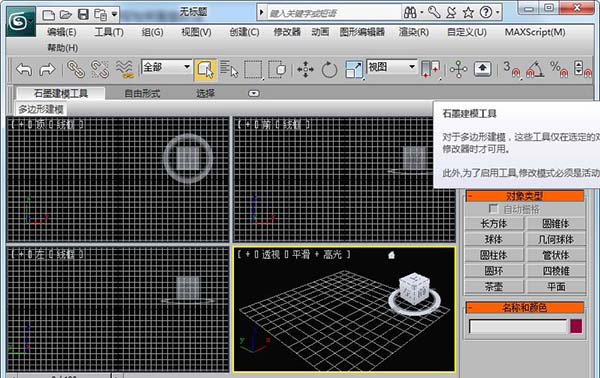Viewport: 600px width, 378px height.
Task: Choose the Select and Move tool
Action: (x=305, y=70)
